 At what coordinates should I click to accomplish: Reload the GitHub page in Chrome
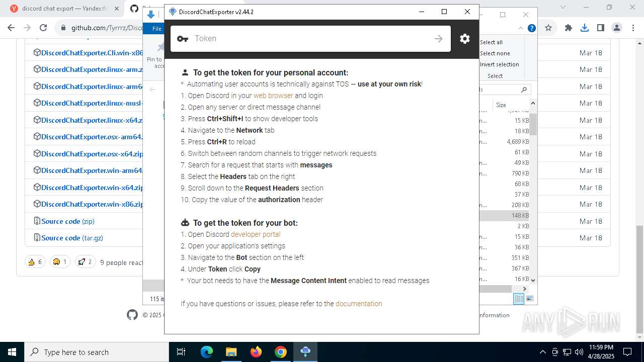click(x=43, y=28)
